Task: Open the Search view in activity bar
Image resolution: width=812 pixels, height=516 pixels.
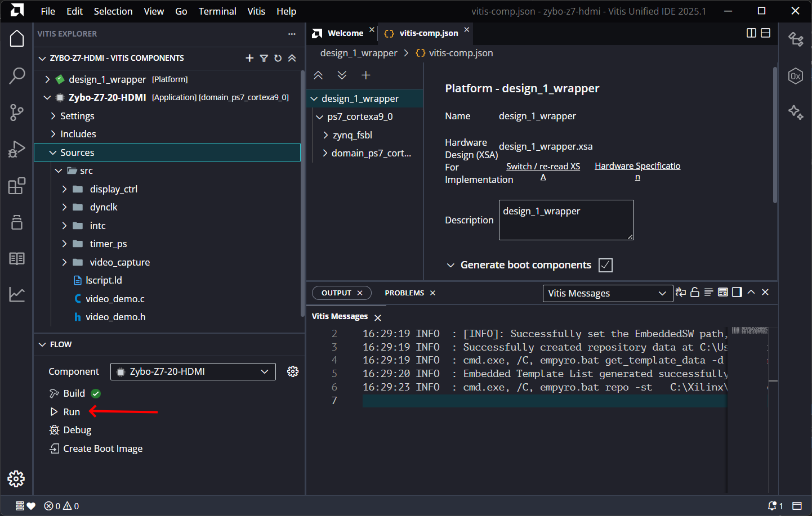Action: click(17, 75)
